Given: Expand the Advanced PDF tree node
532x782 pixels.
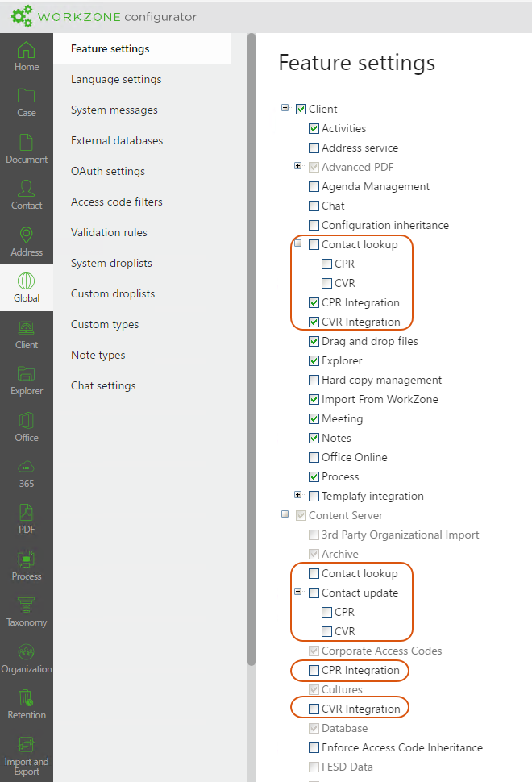Looking at the screenshot, I should (x=297, y=167).
